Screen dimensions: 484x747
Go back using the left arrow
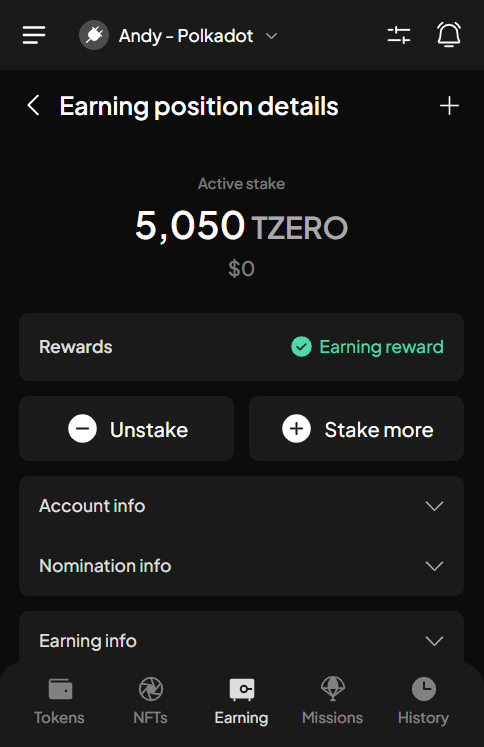point(33,105)
